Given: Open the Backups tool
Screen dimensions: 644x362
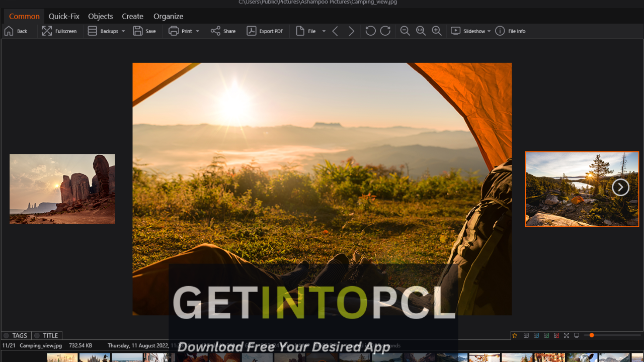Looking at the screenshot, I should [x=103, y=31].
